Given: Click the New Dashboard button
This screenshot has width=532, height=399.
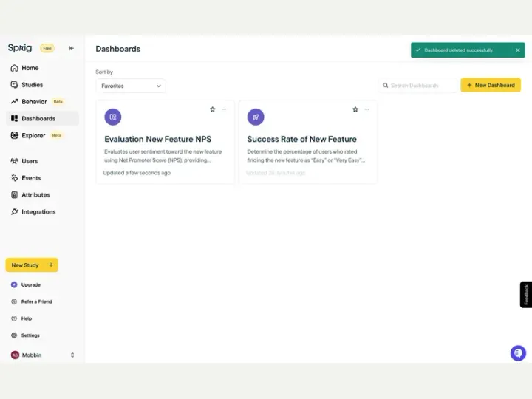Looking at the screenshot, I should coord(491,85).
